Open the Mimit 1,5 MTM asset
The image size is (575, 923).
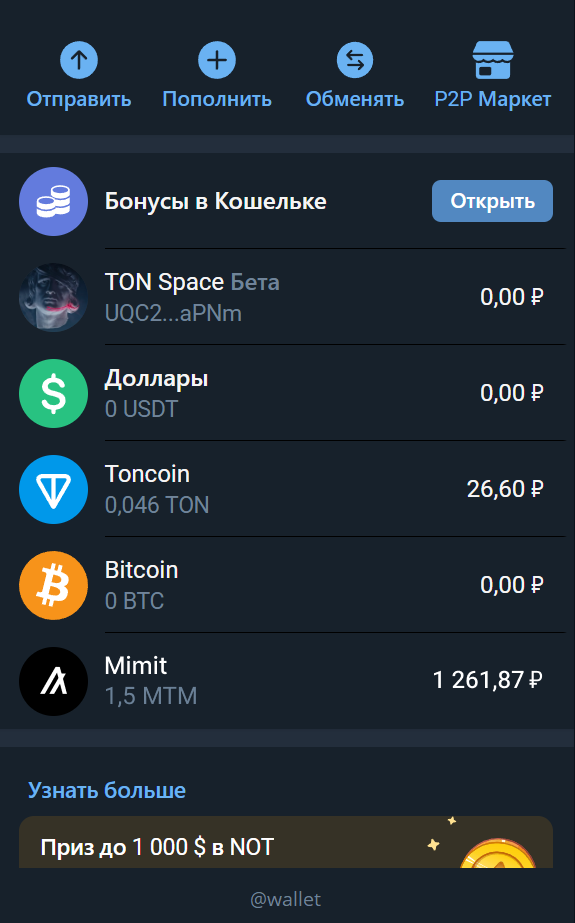[287, 681]
